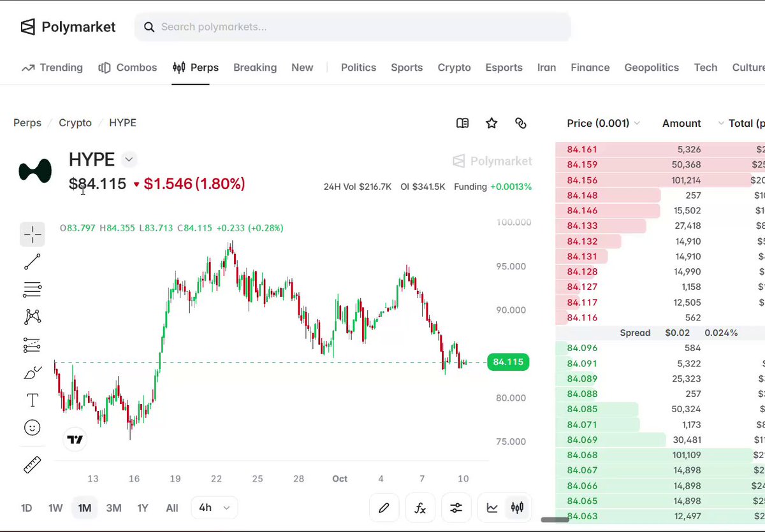Open the fx indicators menu
The image size is (765, 532).
point(420,508)
